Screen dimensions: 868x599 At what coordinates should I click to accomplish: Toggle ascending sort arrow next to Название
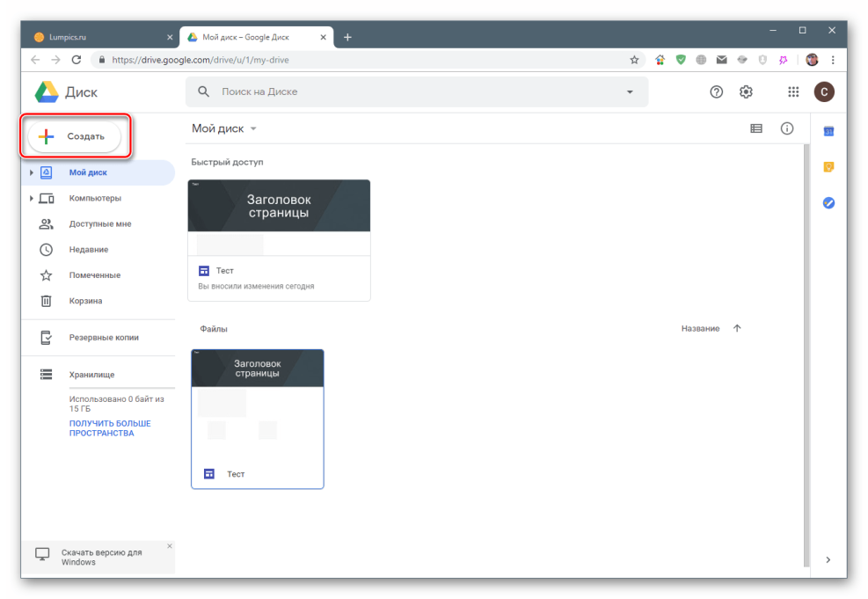click(x=737, y=327)
